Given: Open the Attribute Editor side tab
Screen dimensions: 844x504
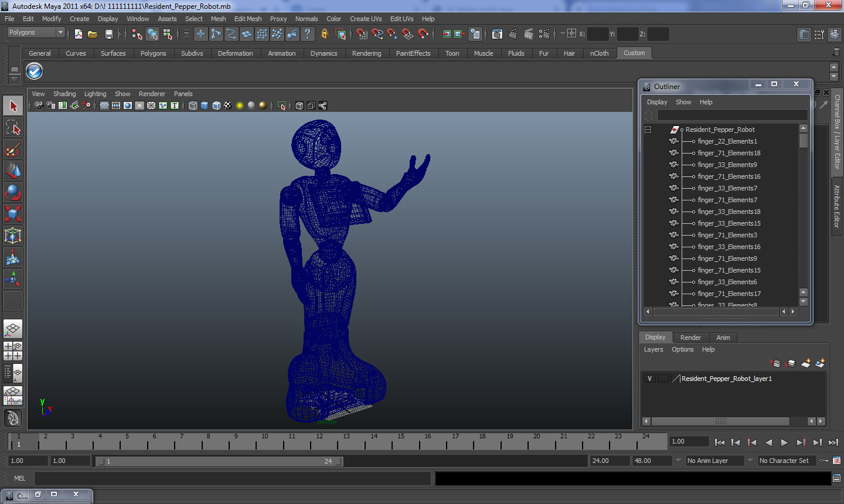Looking at the screenshot, I should 837,206.
